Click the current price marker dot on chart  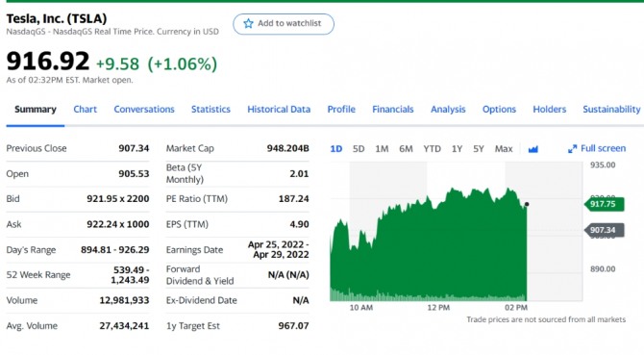coord(527,204)
